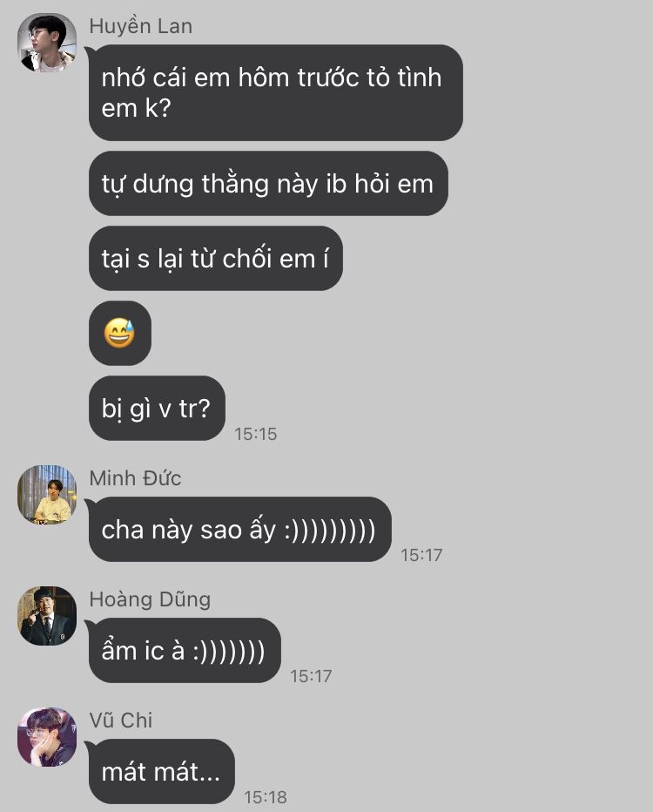Open Huyền Lan's profile avatar
Viewport: 653px width, 812px height.
(x=47, y=43)
